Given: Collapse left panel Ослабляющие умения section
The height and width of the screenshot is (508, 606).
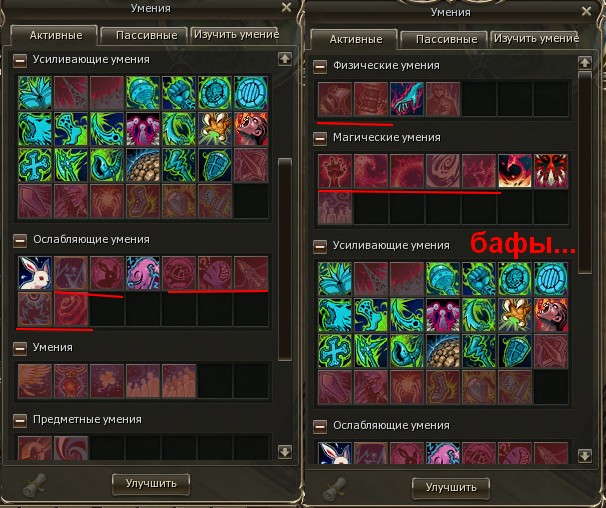Looking at the screenshot, I should tap(20, 240).
